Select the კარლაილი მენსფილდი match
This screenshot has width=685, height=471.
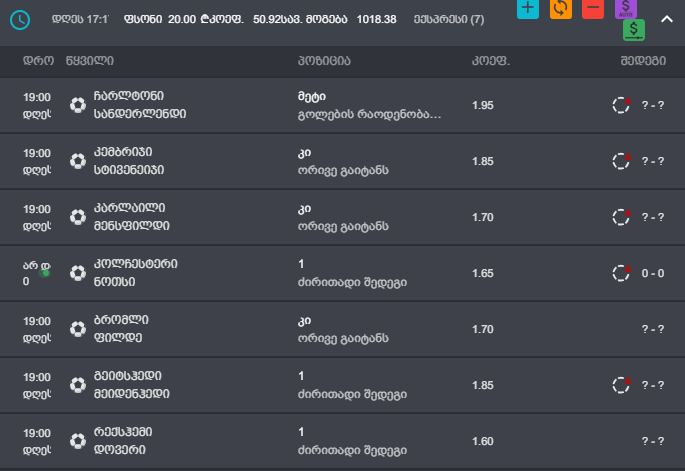click(131, 217)
